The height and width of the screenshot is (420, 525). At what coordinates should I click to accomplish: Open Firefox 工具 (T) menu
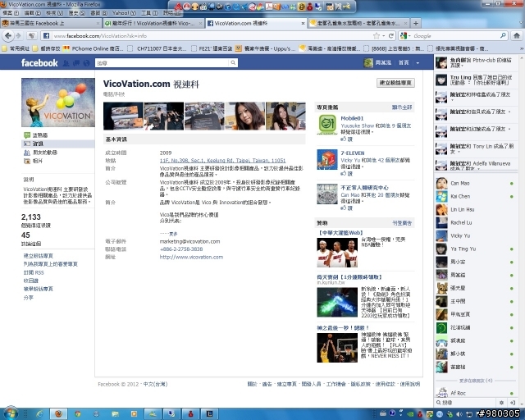coord(149,13)
